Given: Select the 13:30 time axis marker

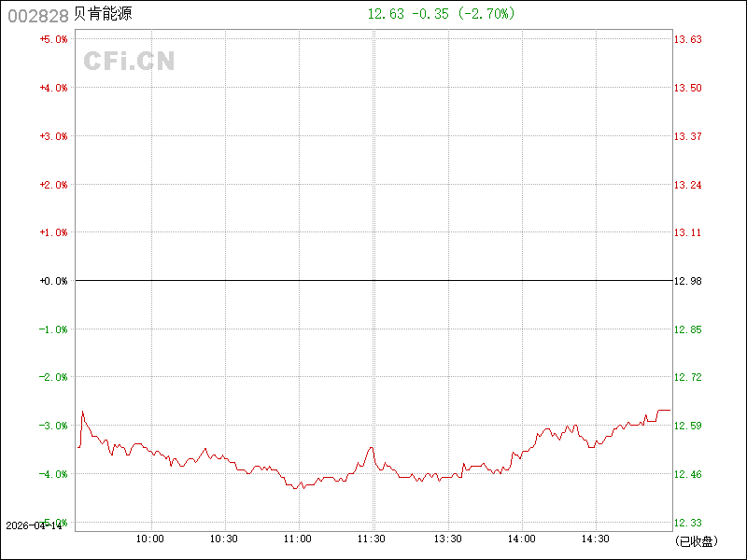Looking at the screenshot, I should pos(447,539).
